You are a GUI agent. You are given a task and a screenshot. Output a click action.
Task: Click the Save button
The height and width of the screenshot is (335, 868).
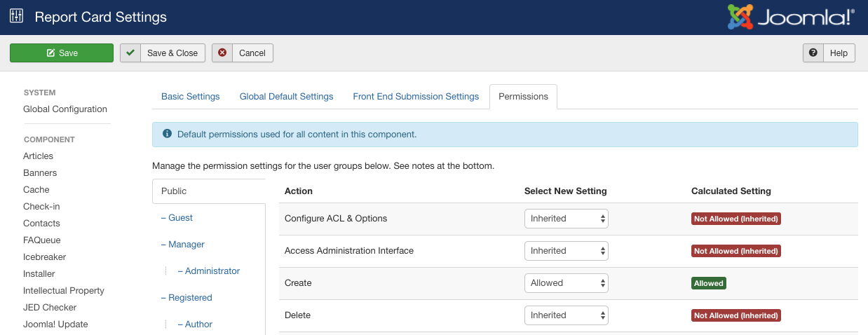(x=62, y=53)
